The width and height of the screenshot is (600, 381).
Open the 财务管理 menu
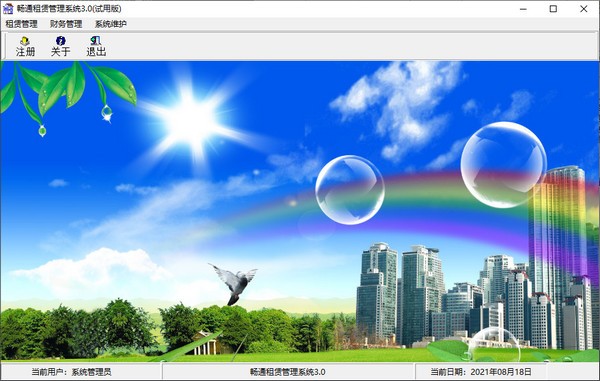[x=66, y=24]
